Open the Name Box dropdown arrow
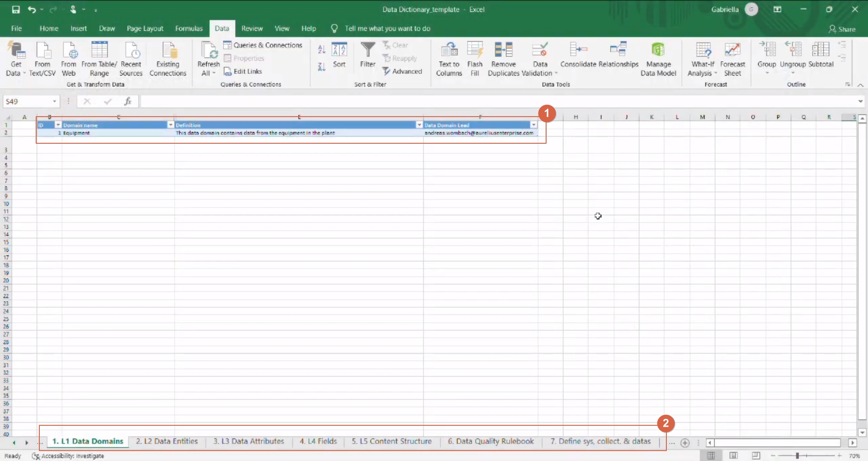Screen dimensions: 868x461 point(55,101)
